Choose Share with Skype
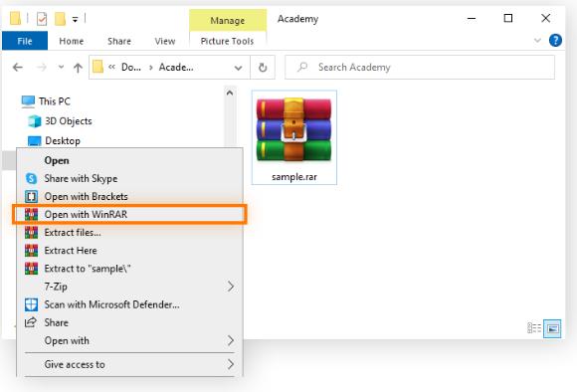This screenshot has width=577, height=392. point(129,178)
